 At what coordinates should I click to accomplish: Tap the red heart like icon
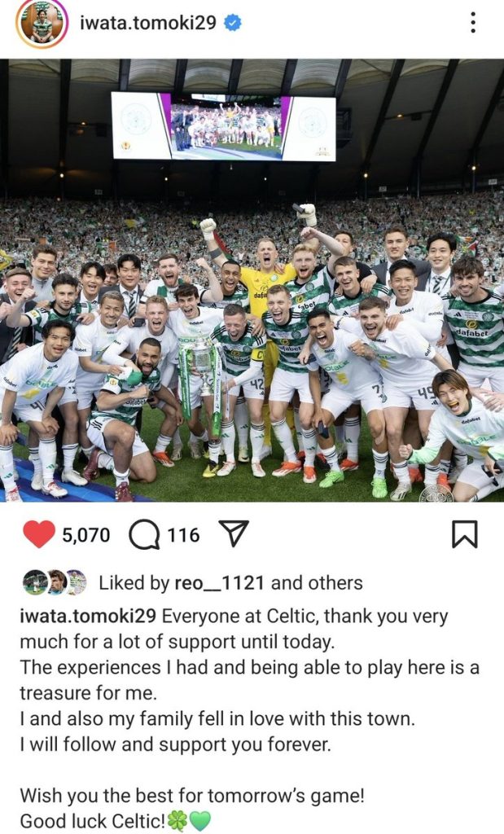point(39,534)
